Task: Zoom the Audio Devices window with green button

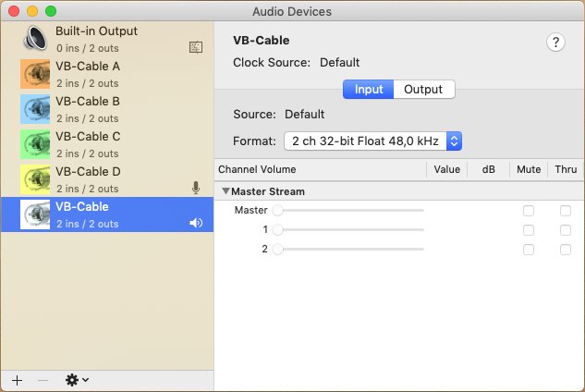Action: (51, 11)
